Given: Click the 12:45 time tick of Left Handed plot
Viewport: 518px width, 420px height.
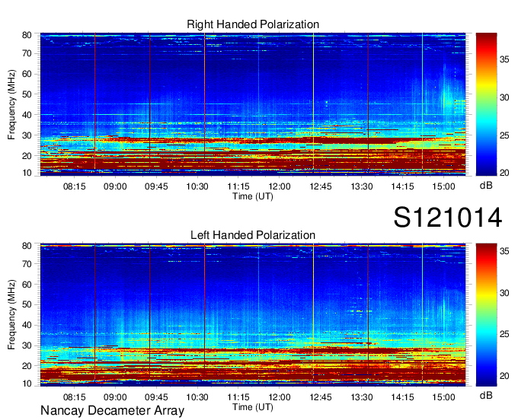Looking at the screenshot, I should coord(321,397).
